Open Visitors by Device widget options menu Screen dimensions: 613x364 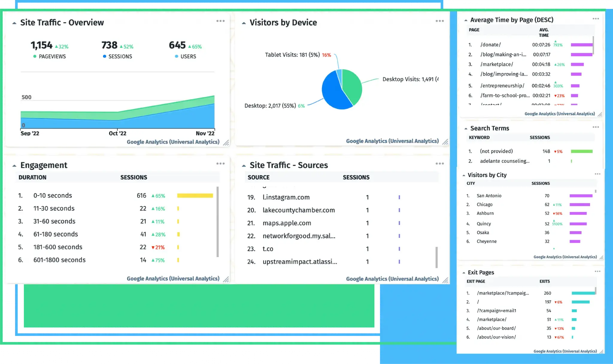[440, 21]
